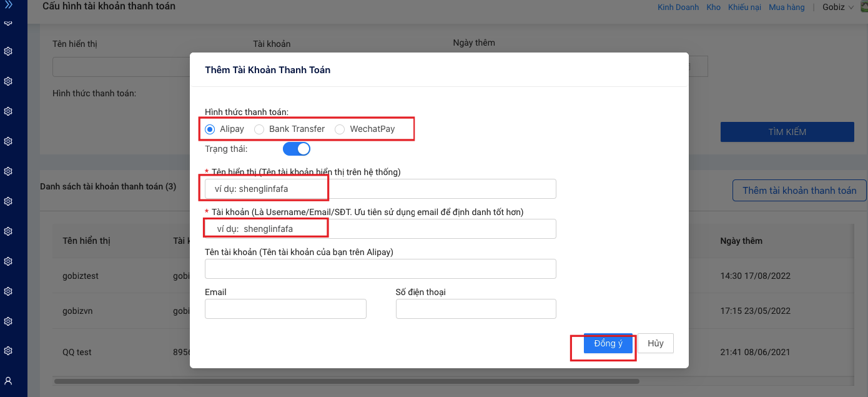
Task: Select Bank Transfer payment method
Action: (259, 129)
